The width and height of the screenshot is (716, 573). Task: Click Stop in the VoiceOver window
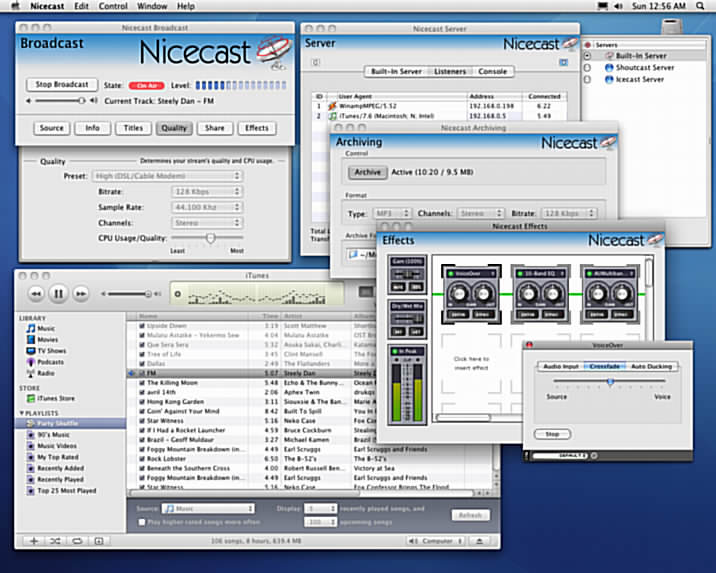(x=552, y=434)
